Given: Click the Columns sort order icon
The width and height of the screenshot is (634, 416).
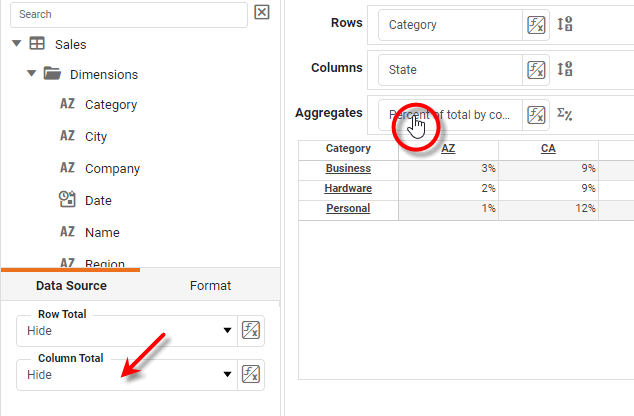Looking at the screenshot, I should coord(565,70).
